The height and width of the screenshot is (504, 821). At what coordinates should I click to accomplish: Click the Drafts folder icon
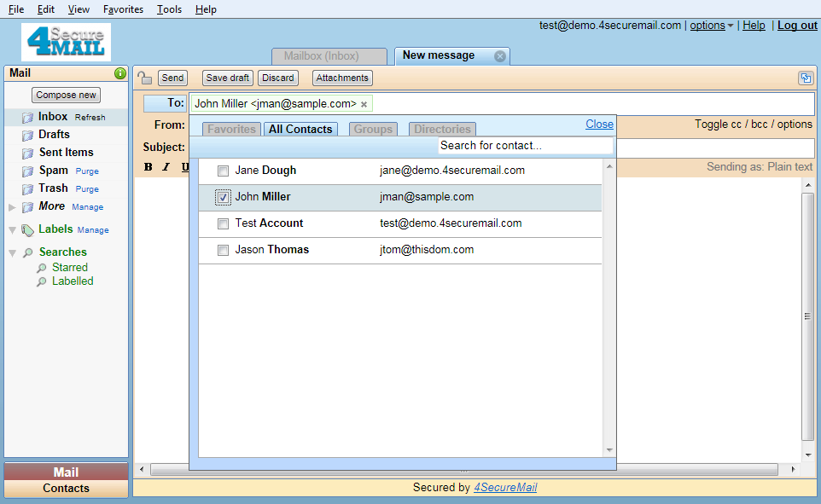pyautogui.click(x=27, y=135)
